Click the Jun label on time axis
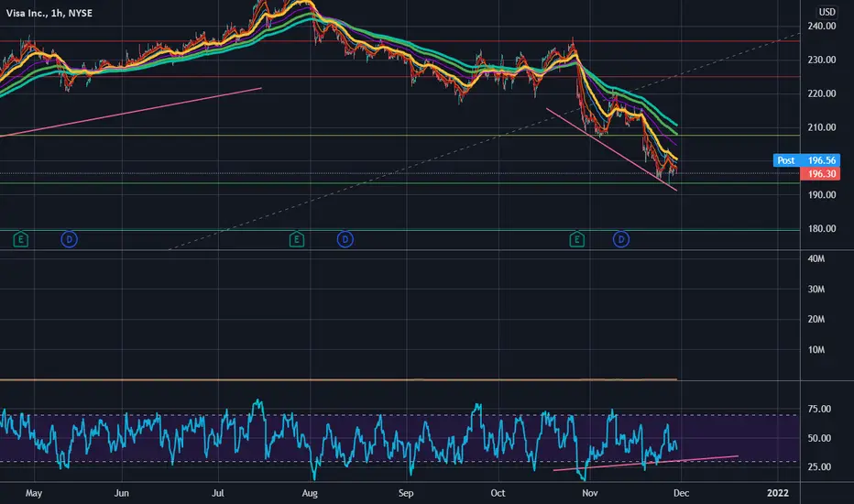Image resolution: width=854 pixels, height=504 pixels. pos(122,493)
